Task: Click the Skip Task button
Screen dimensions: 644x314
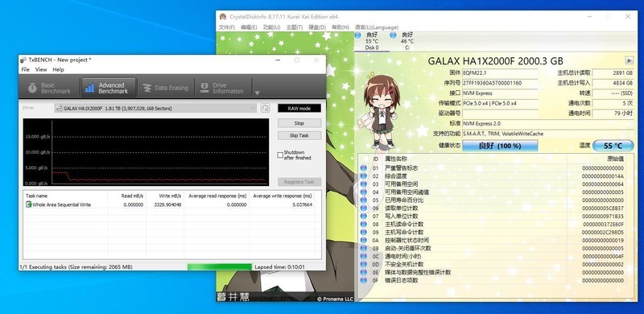Action: pos(299,135)
